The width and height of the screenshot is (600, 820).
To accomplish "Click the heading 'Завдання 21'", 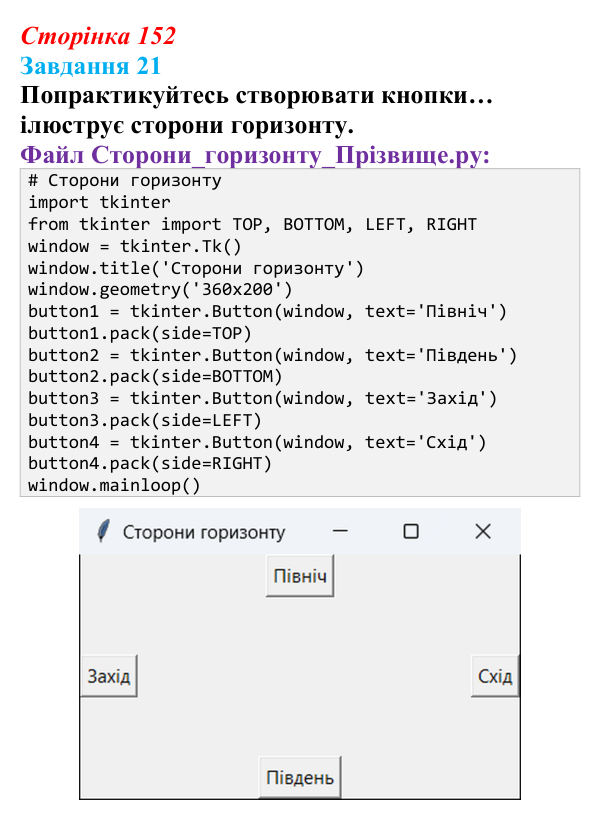I will pyautogui.click(x=90, y=66).
